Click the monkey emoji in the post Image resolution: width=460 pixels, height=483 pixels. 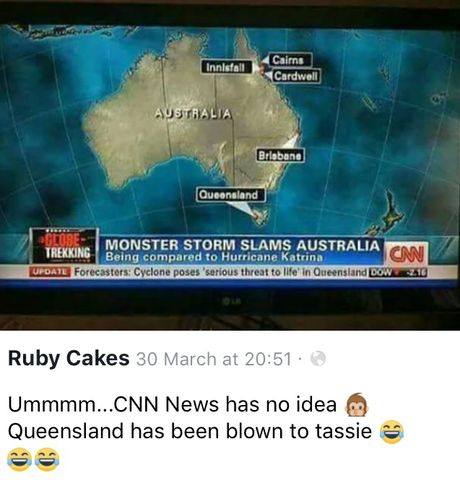[357, 404]
